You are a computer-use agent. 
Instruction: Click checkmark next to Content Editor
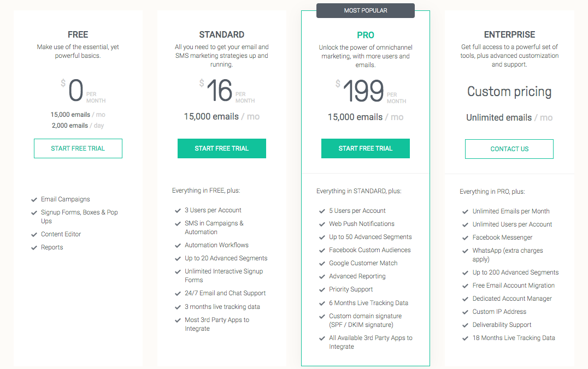point(34,235)
